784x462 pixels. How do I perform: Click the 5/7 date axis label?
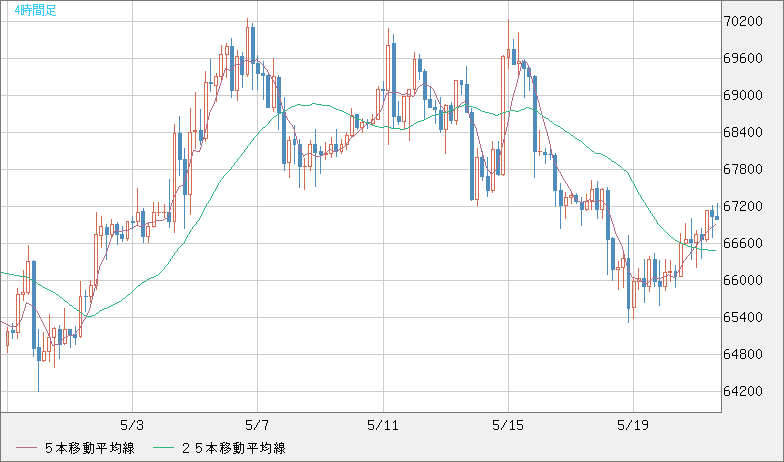coord(257,426)
